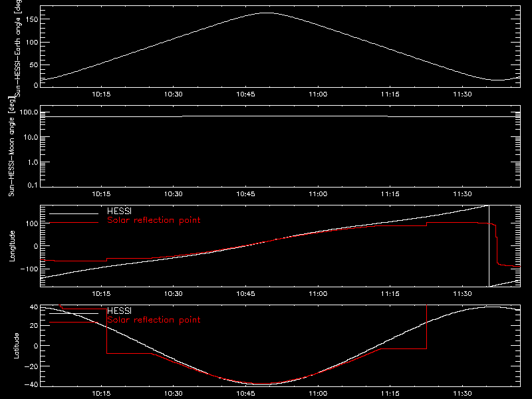Choose 11:30 time label under Longitude plot
The image size is (532, 399).
(462, 293)
